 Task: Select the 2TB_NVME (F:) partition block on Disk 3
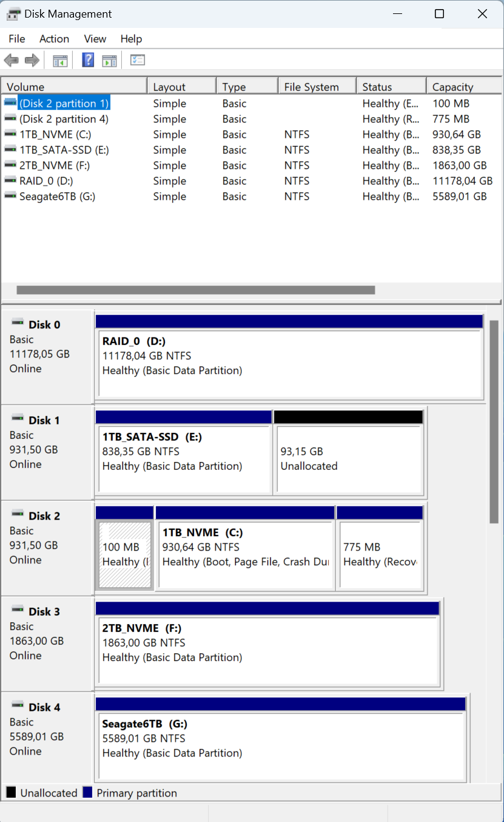coord(267,644)
